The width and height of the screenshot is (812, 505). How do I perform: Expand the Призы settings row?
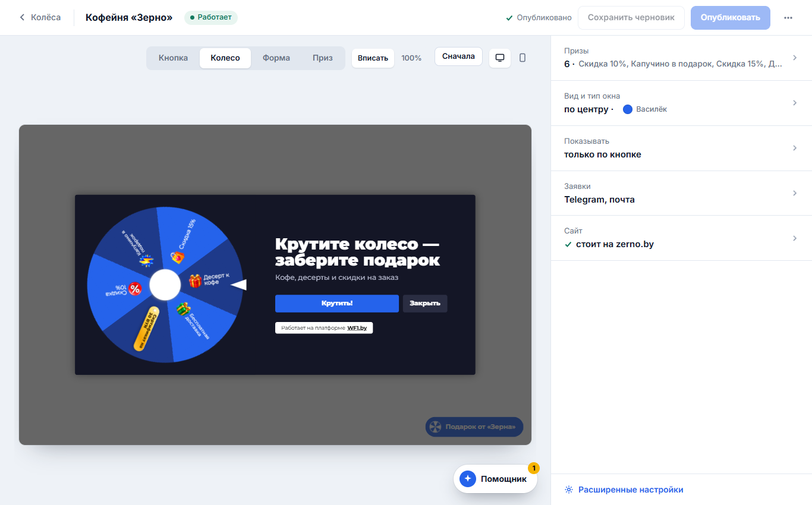[681, 58]
